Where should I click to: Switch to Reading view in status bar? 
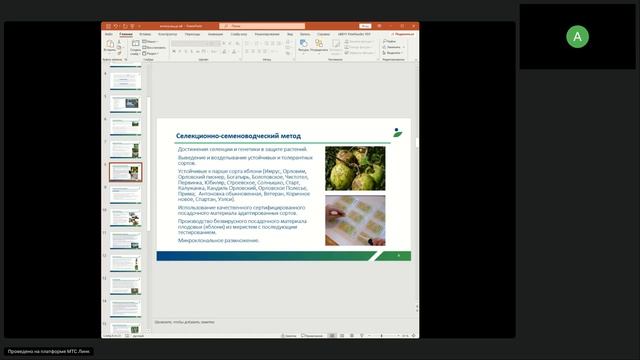(352, 336)
